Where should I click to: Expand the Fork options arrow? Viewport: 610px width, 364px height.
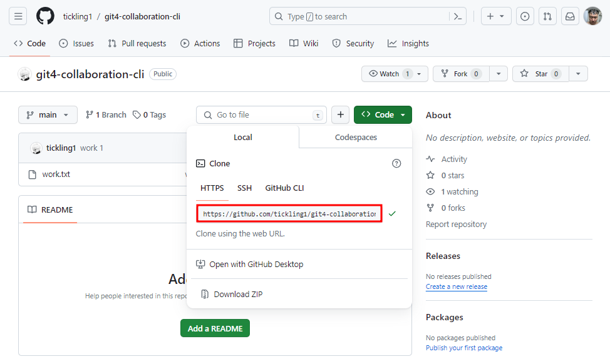(x=499, y=74)
